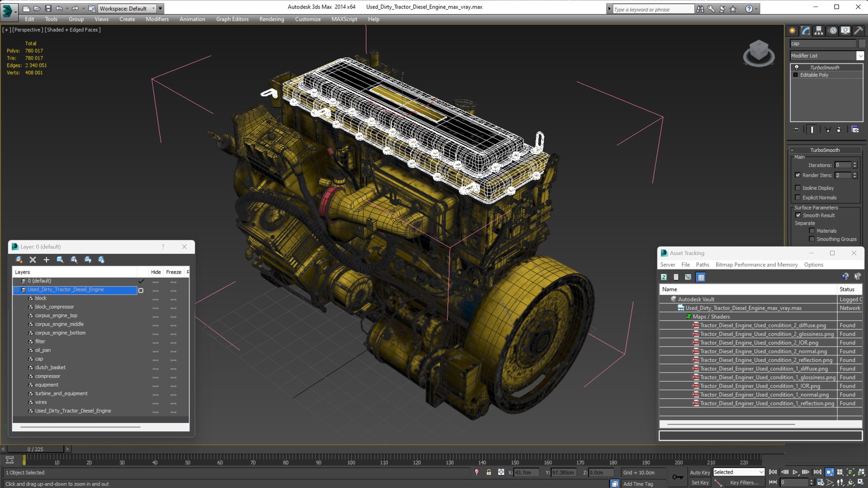This screenshot has width=868, height=488.
Task: Open the Display command panel tab
Action: 845,31
